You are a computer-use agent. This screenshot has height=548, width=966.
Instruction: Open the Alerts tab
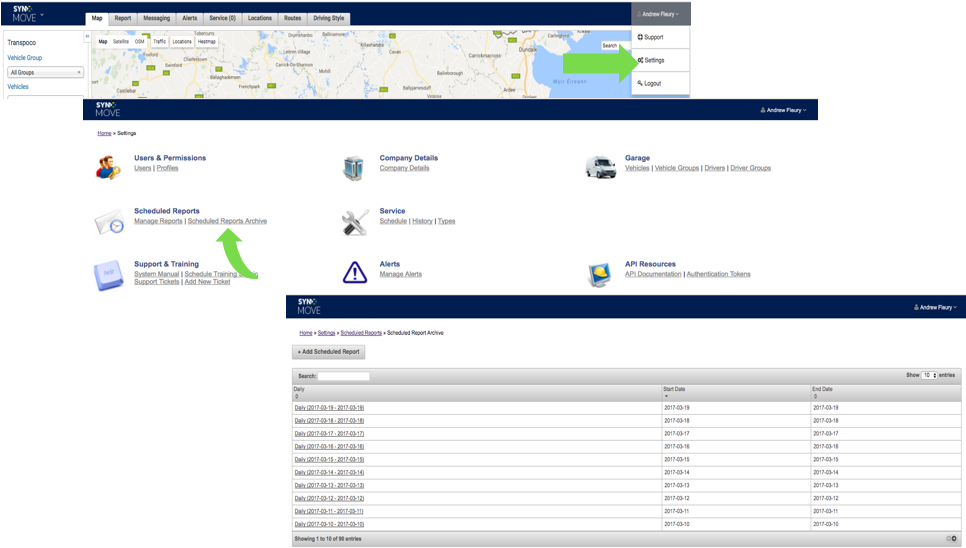pos(190,18)
